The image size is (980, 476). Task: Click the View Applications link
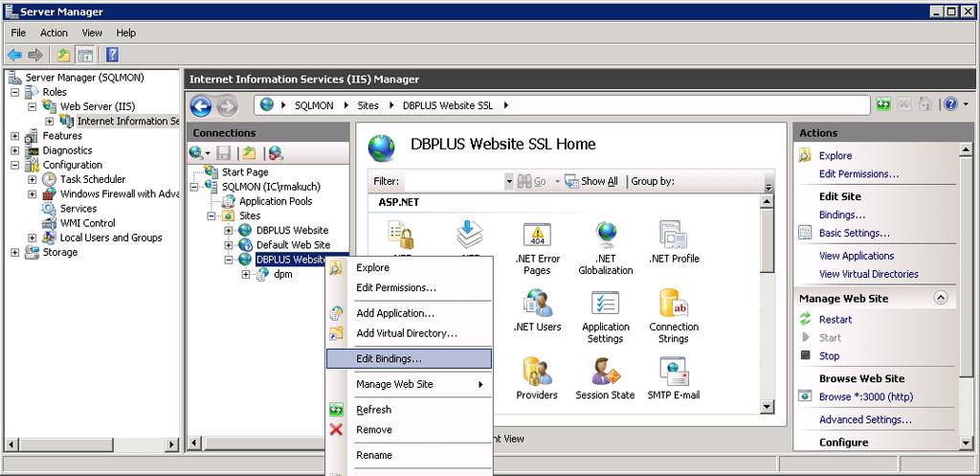click(x=857, y=255)
